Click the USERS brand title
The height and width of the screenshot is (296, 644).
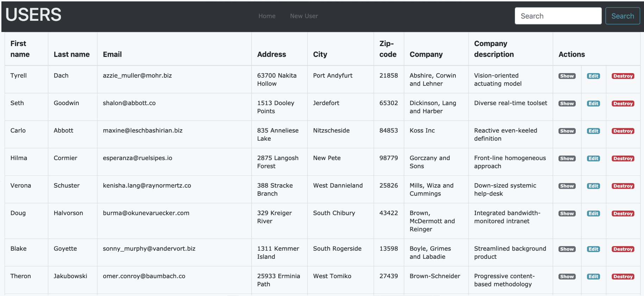pos(33,15)
